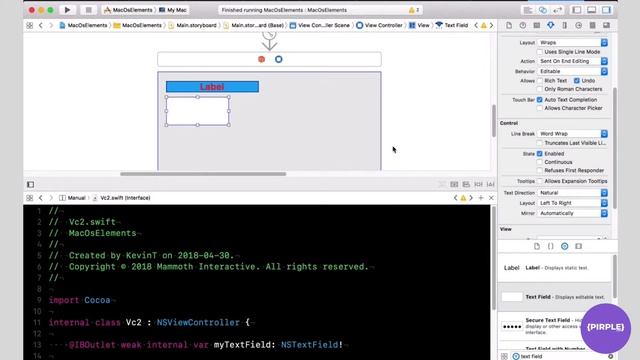Open the Line Break Word Wrap dropdown
640x360 pixels.
point(573,134)
